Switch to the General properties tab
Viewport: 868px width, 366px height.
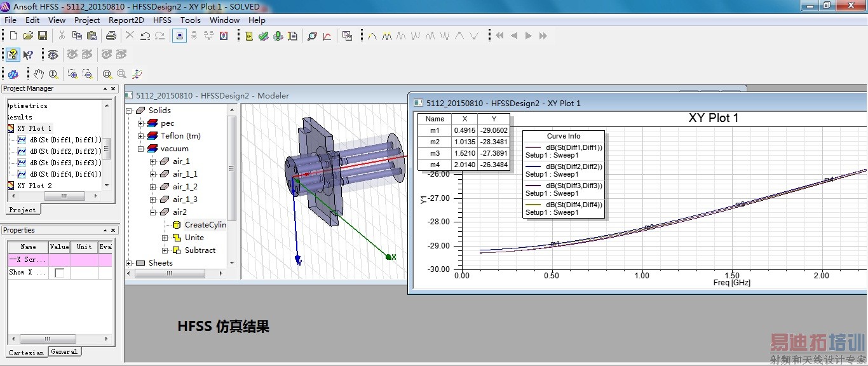click(x=64, y=352)
